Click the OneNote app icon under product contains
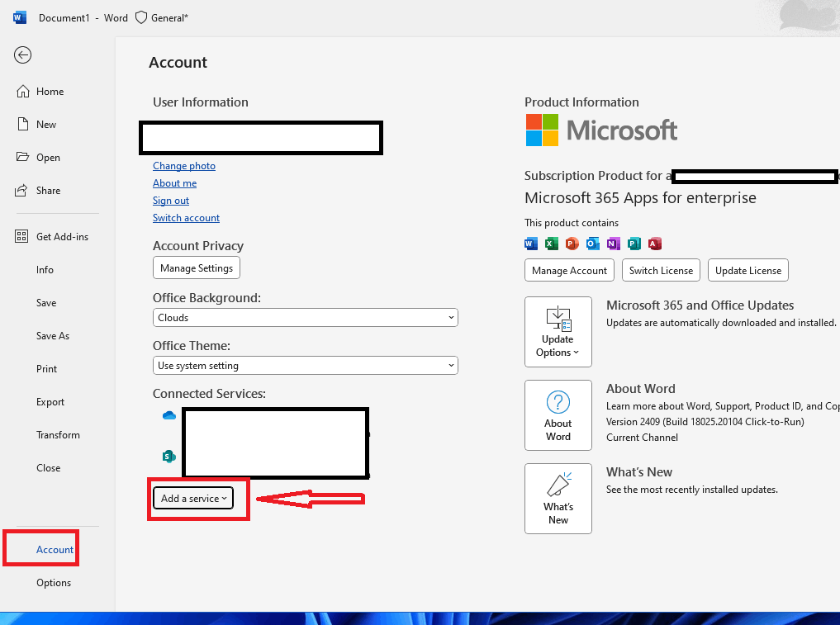This screenshot has height=625, width=840. pos(613,244)
